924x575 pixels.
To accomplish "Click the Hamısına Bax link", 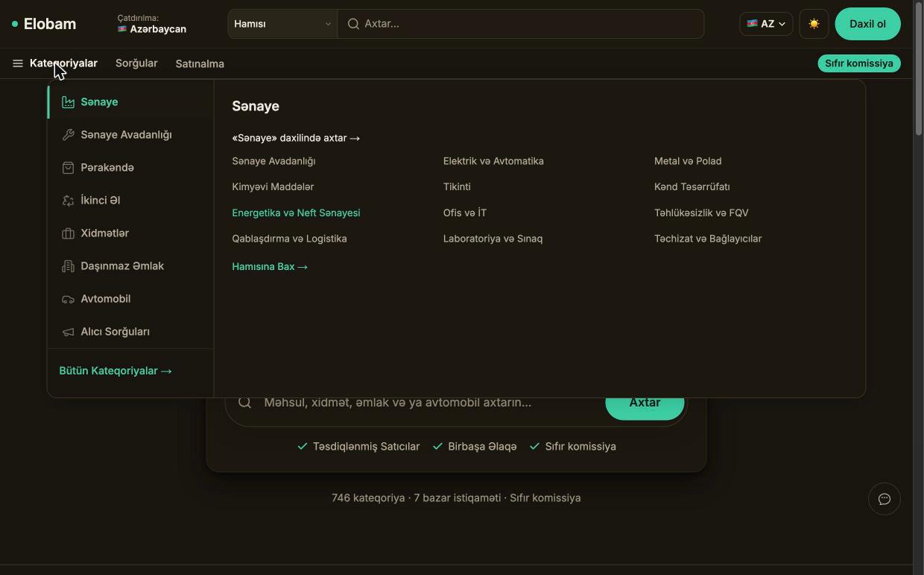I will [x=270, y=266].
